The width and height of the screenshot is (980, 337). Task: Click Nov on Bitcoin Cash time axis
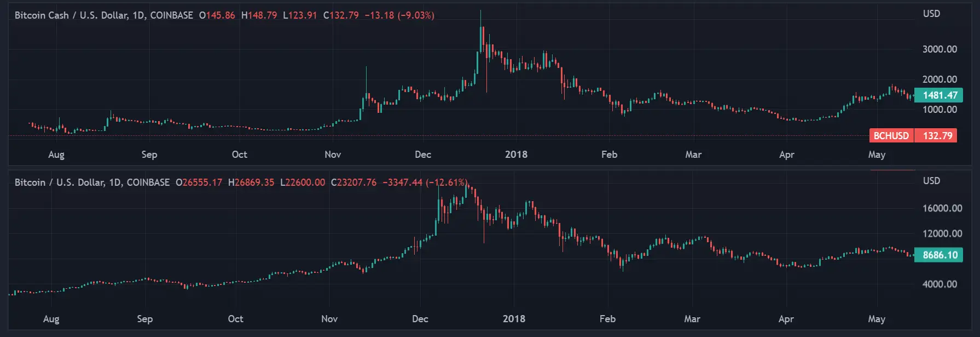pos(333,155)
